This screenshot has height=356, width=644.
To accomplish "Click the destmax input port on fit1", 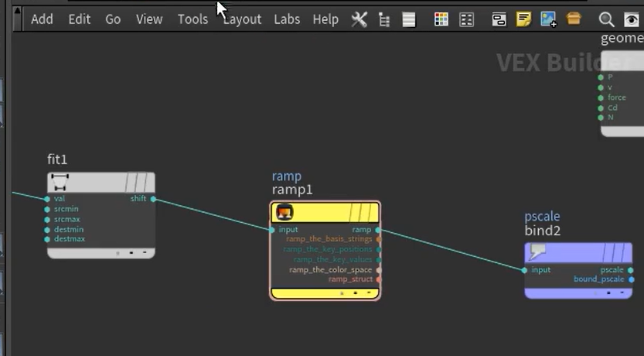I will click(47, 239).
